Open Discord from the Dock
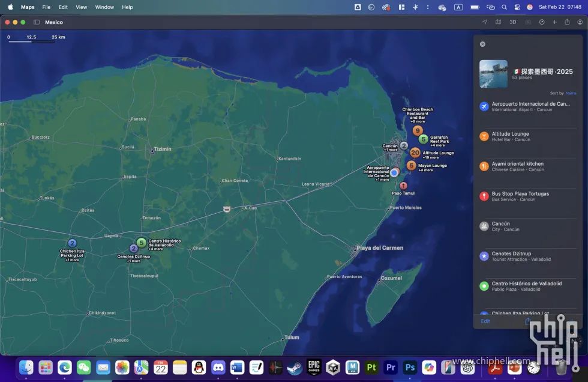The height and width of the screenshot is (382, 588). (218, 368)
